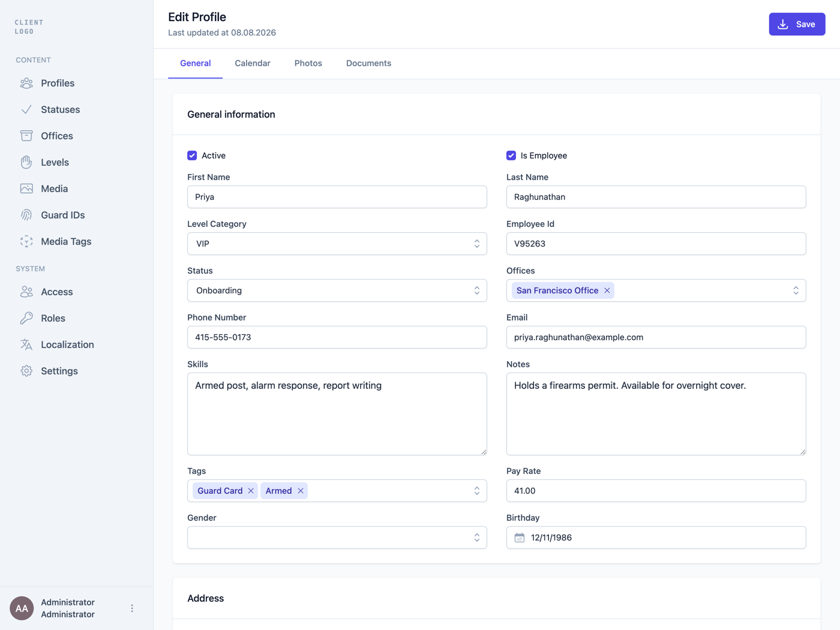Click the Last updated at 08.08.2026 text
This screenshot has height=630, width=840.
pyautogui.click(x=222, y=32)
